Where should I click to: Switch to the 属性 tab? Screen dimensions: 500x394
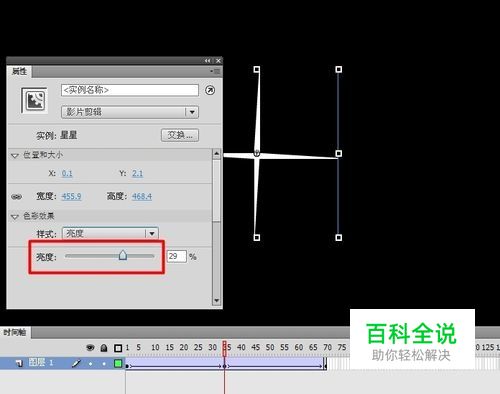coord(19,71)
